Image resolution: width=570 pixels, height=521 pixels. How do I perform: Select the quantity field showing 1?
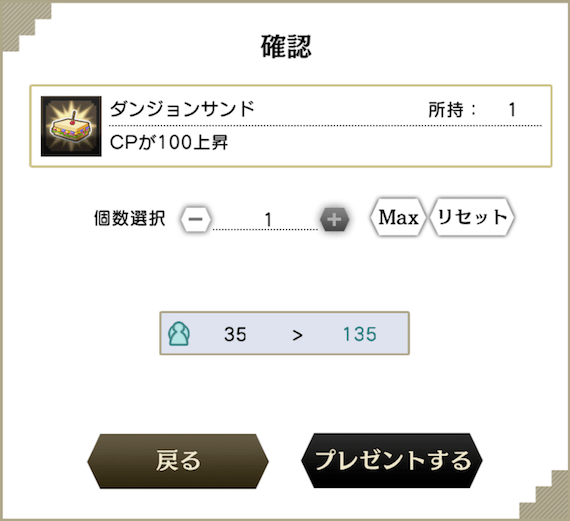(x=265, y=220)
